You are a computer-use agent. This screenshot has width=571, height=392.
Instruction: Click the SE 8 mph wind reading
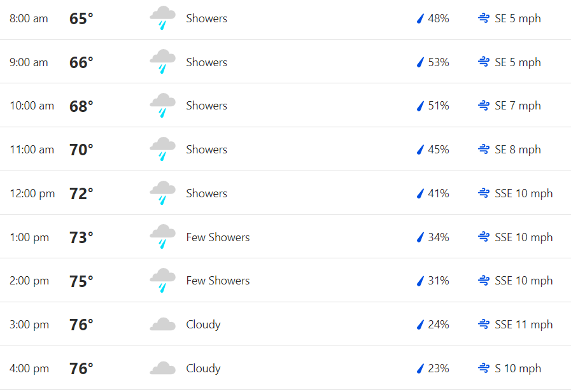(x=518, y=150)
